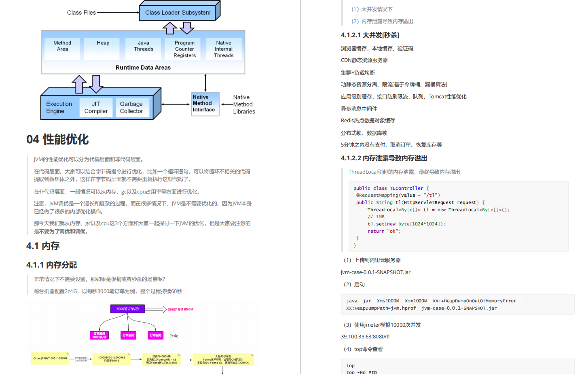
Task: Click the 'return "ok";' code line
Action: (x=384, y=231)
